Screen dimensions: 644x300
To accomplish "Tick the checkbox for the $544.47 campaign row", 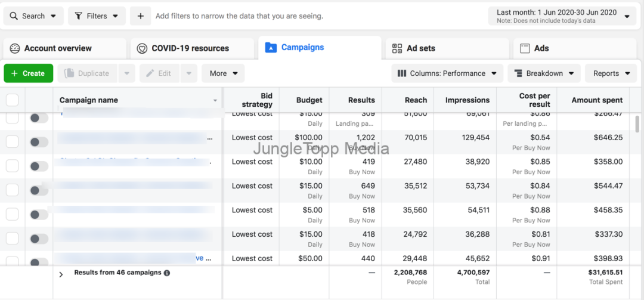I will coord(13,190).
